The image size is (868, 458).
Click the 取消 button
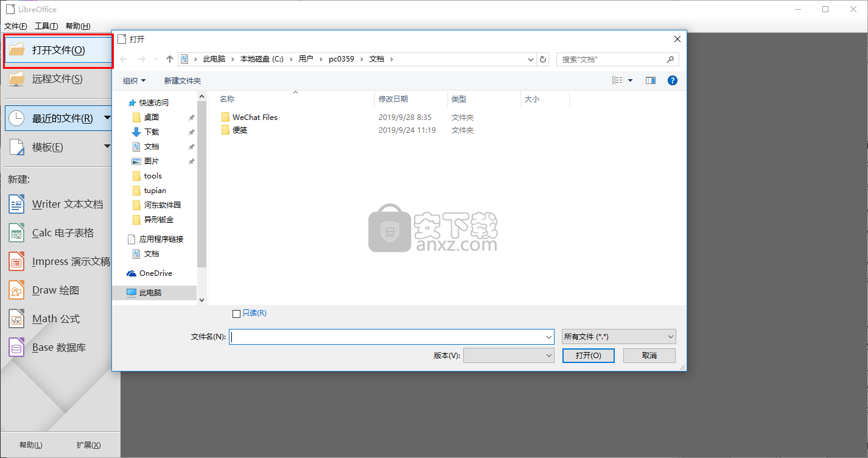649,356
